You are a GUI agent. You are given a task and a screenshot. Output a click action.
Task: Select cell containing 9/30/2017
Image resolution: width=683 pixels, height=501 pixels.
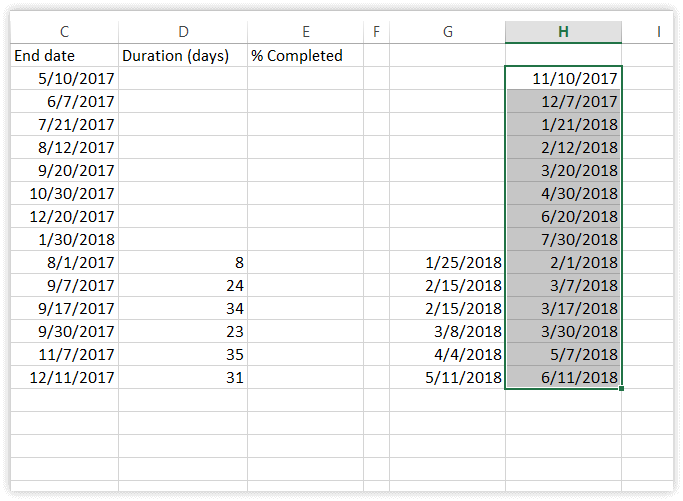click(x=64, y=332)
